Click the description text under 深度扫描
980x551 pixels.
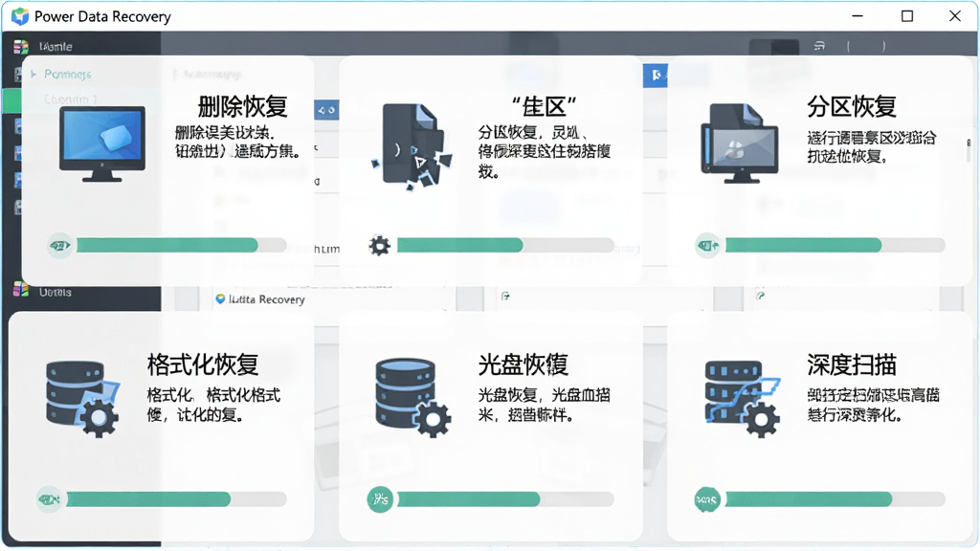pos(873,405)
